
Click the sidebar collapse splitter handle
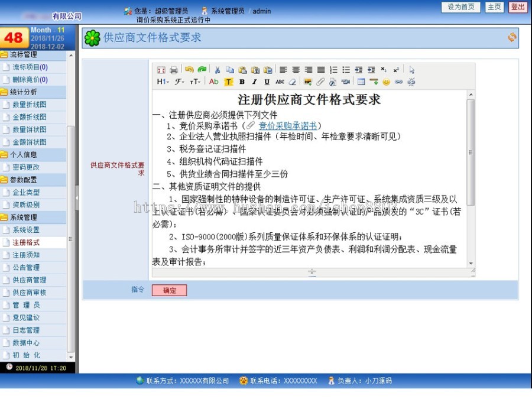click(77, 197)
